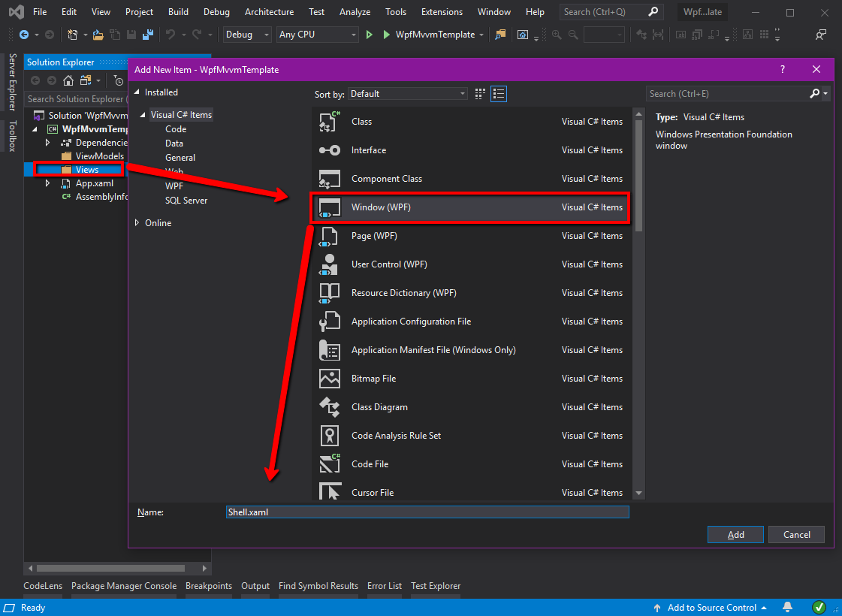This screenshot has width=842, height=616.
Task: Open the Test Explorer tab
Action: tap(436, 586)
